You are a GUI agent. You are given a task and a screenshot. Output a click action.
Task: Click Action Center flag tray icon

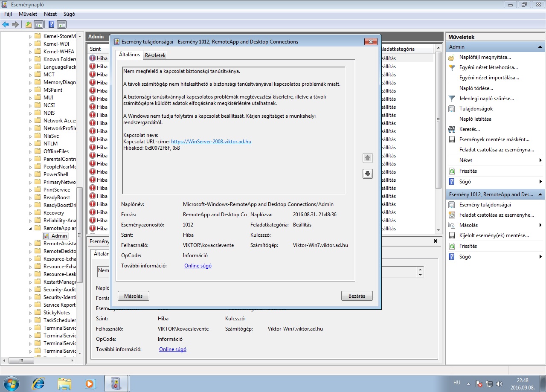[479, 384]
